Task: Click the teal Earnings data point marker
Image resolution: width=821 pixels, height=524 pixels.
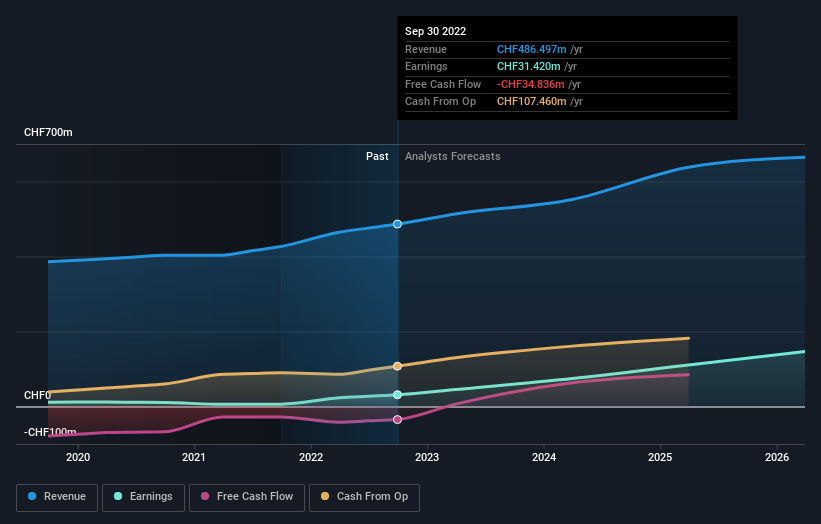Action: (397, 395)
